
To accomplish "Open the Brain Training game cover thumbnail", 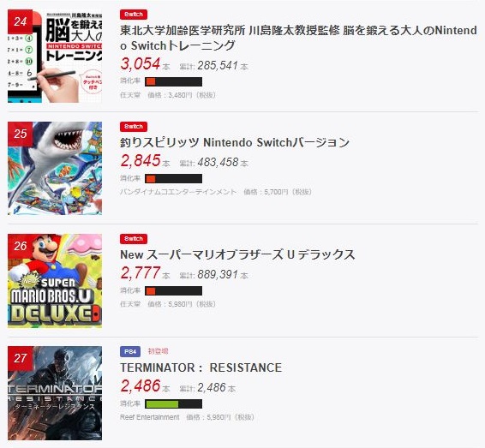I will coord(55,56).
